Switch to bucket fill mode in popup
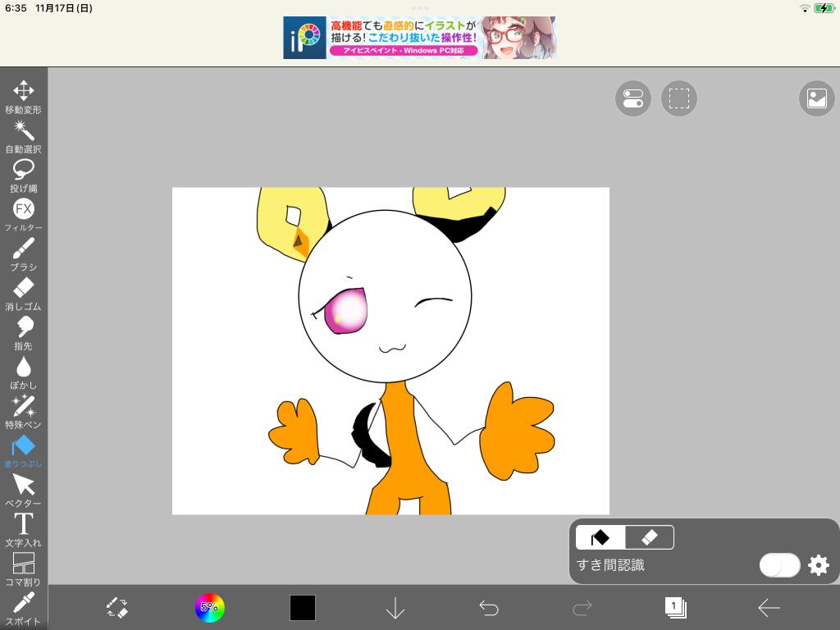 click(x=600, y=537)
